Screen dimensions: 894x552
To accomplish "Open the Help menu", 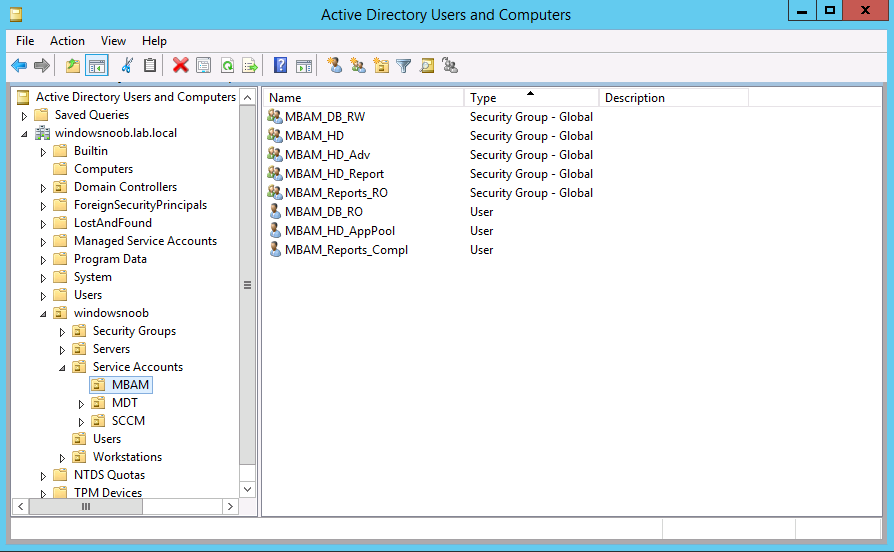I will click(x=154, y=40).
